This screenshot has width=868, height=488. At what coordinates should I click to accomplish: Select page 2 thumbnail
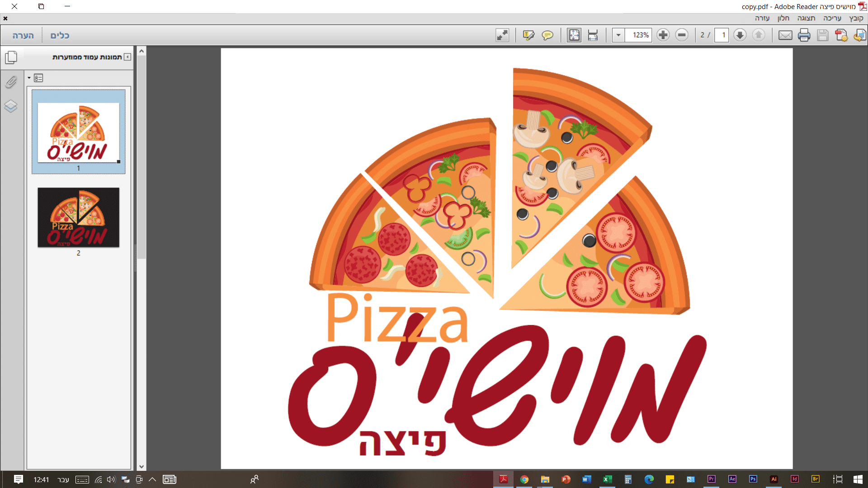click(78, 218)
